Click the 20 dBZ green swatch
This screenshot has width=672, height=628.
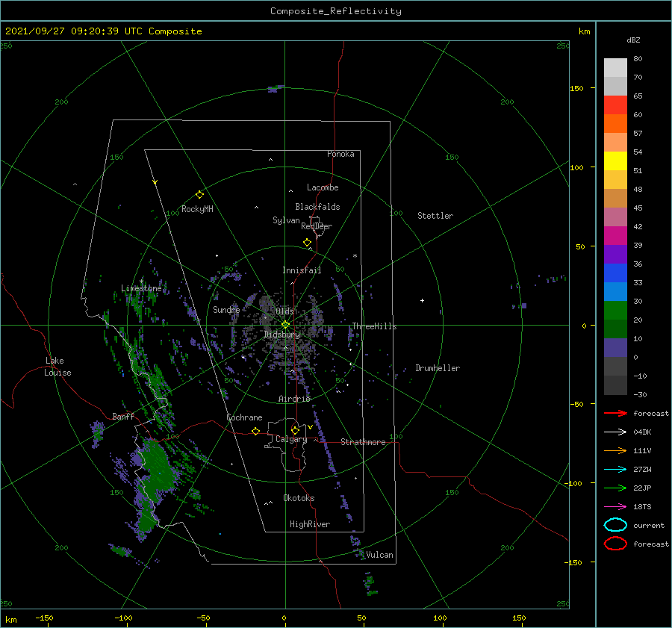click(615, 311)
